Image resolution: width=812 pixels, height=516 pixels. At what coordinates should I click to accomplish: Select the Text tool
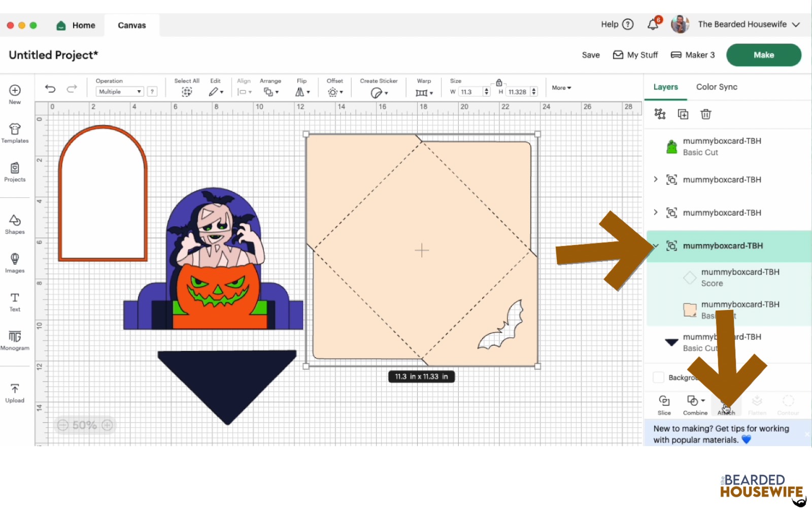coord(15,301)
